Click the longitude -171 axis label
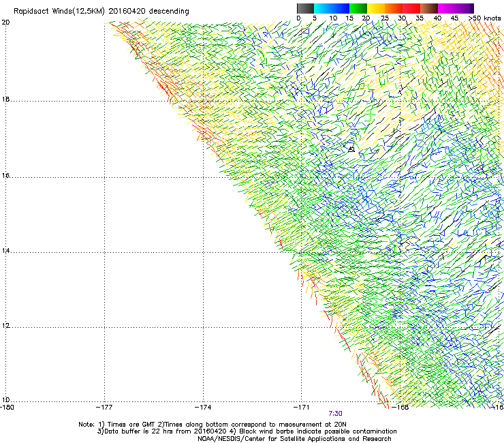 [x=302, y=408]
